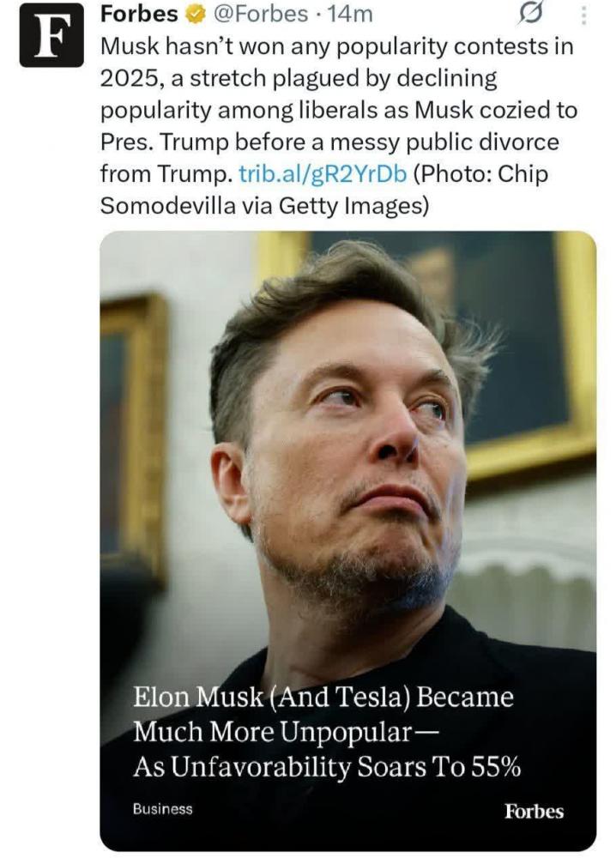Screen dimensions: 616x858
Task: Click the gold verified badge beside Forbes
Action: click(194, 15)
